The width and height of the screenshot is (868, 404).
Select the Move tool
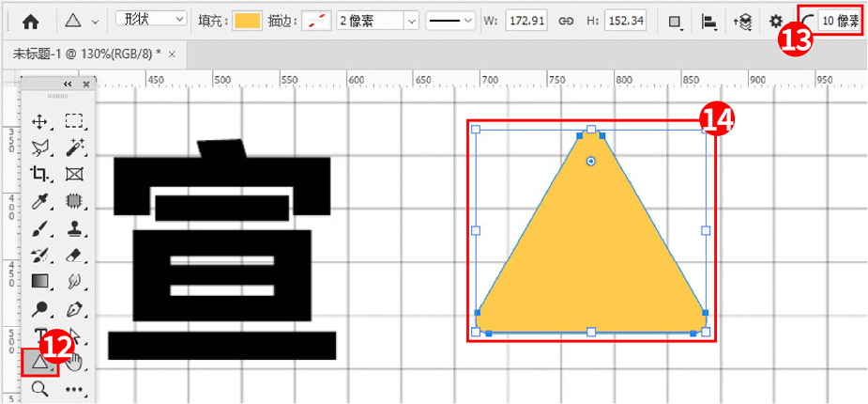point(39,121)
